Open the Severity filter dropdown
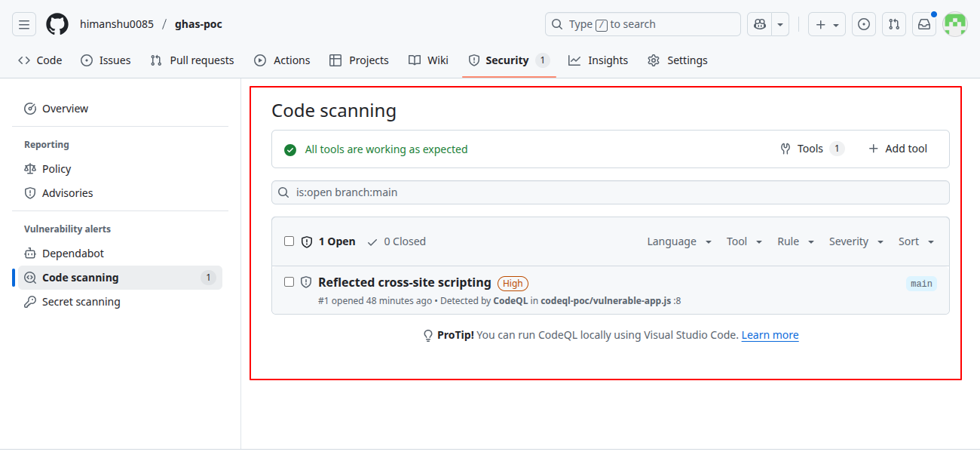This screenshot has width=980, height=464. 856,241
